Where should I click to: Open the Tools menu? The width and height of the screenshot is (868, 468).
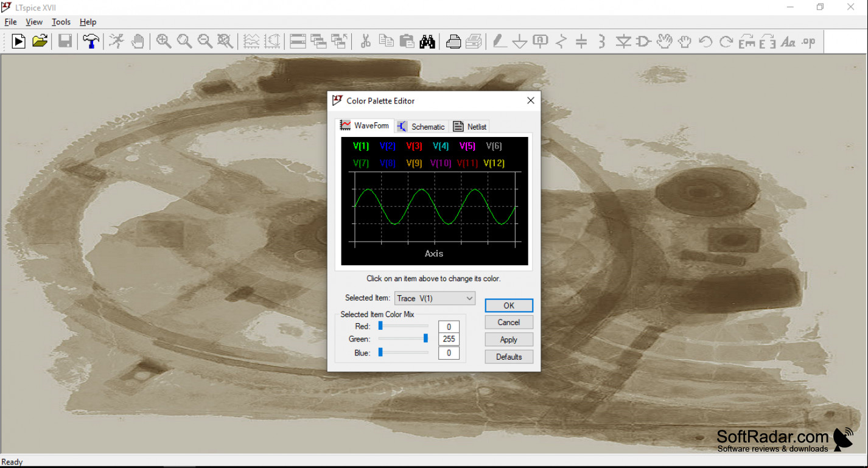tap(61, 22)
